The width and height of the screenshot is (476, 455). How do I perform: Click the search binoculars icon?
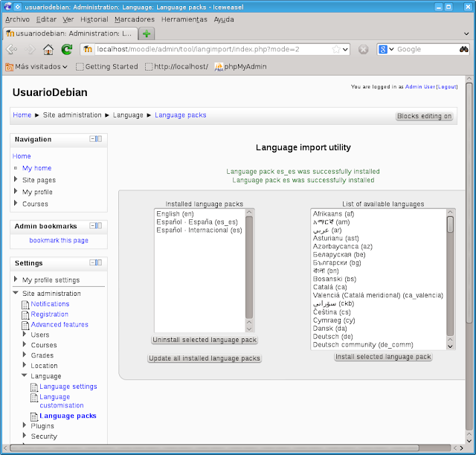tap(463, 49)
